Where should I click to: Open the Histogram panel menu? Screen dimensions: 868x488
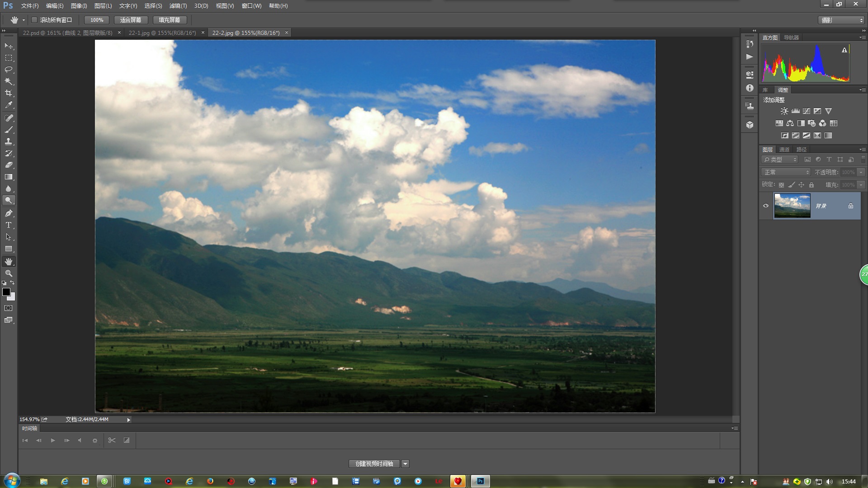(862, 38)
